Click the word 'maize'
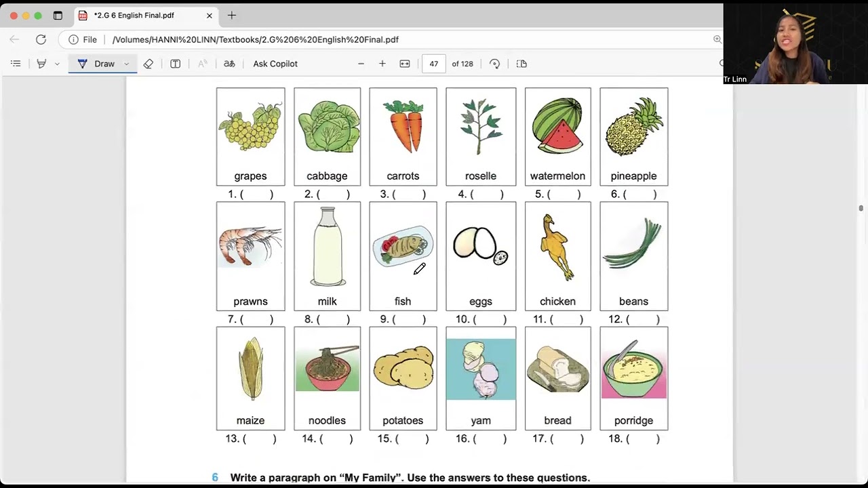Image resolution: width=868 pixels, height=488 pixels. 250,420
